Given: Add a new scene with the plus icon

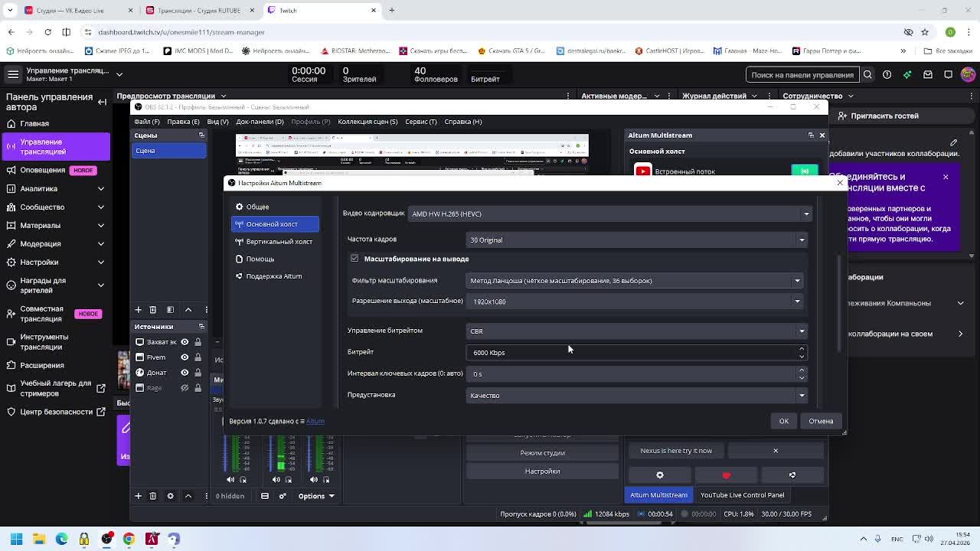Looking at the screenshot, I should click(138, 310).
